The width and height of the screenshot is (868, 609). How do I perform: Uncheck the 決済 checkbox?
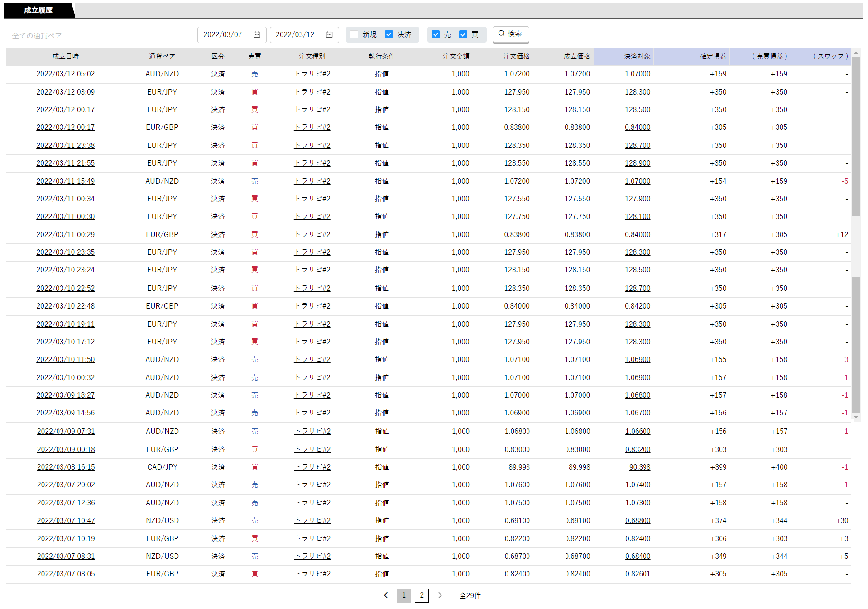coord(389,35)
